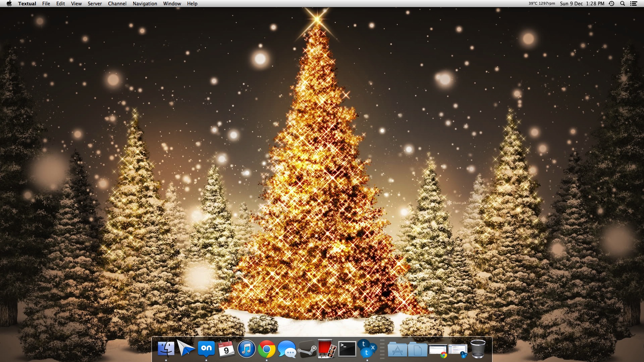Screen dimensions: 644x362
Task: Switch to Textual IRC dock icon
Action: tap(367, 349)
